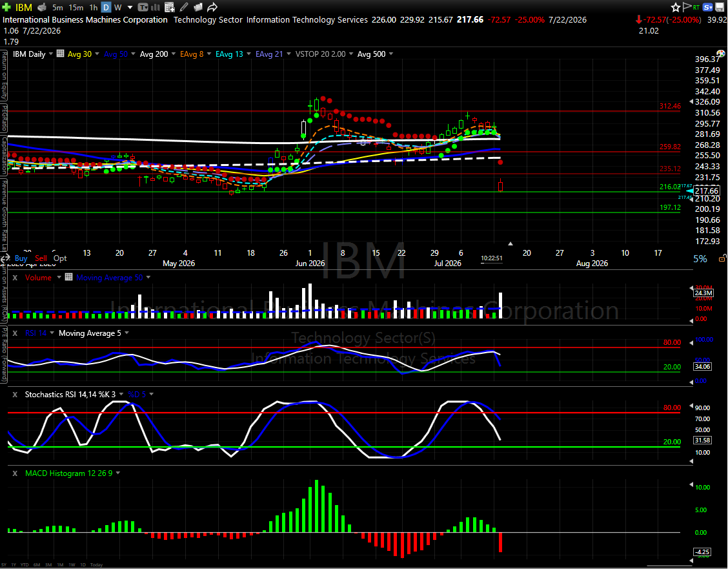Screen dimensions: 728x569
Task: Click the bar chart style icon
Action: click(156, 7)
